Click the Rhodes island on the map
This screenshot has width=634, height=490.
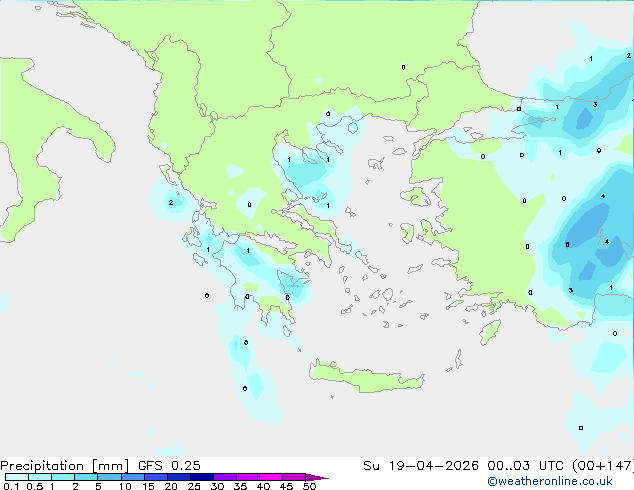point(490,332)
